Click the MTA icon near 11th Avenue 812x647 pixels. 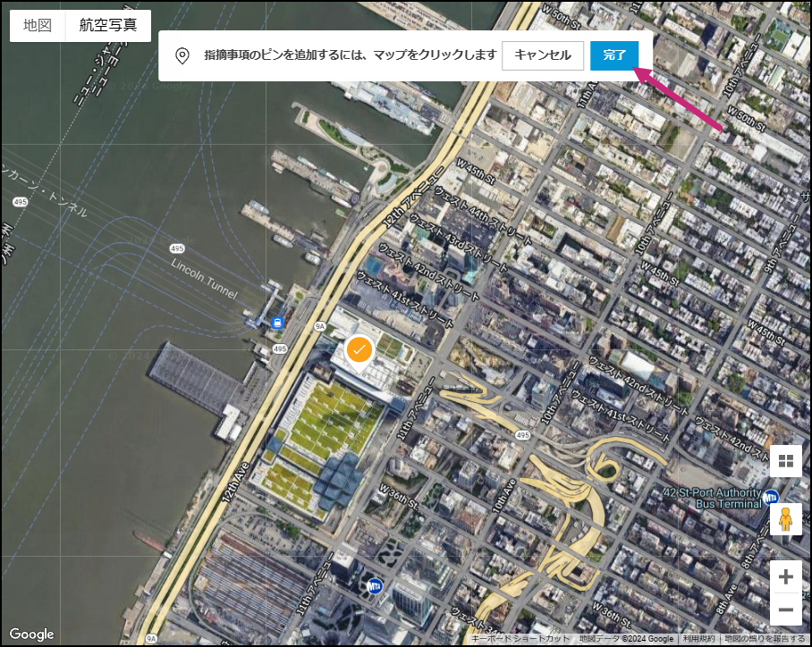coord(375,586)
